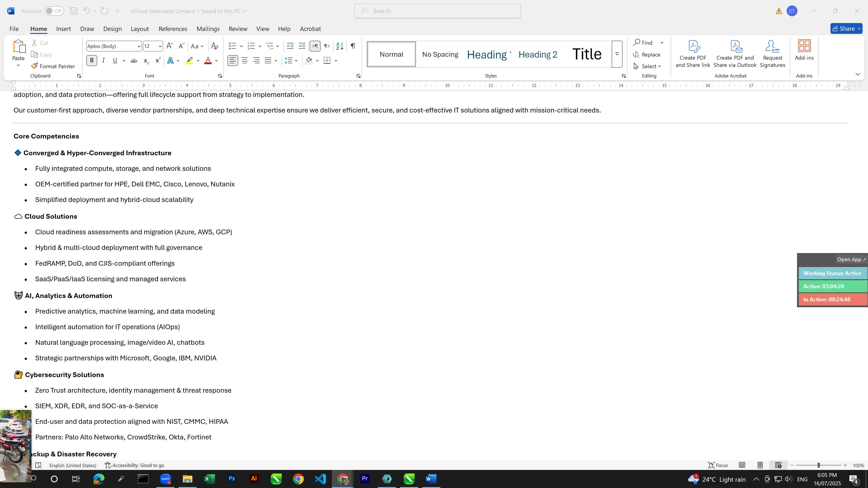Click the Decrease Font Size icon
The height and width of the screenshot is (488, 868).
coord(181,46)
